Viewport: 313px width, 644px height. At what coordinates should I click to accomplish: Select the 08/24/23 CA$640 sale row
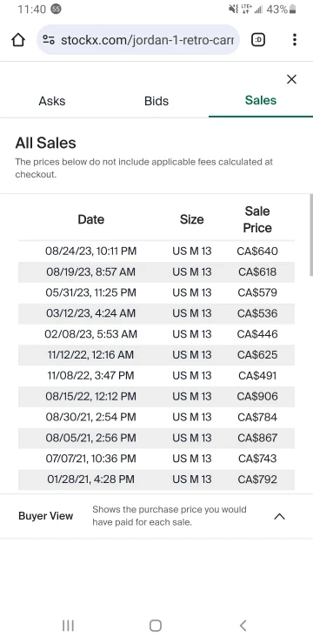156,252
